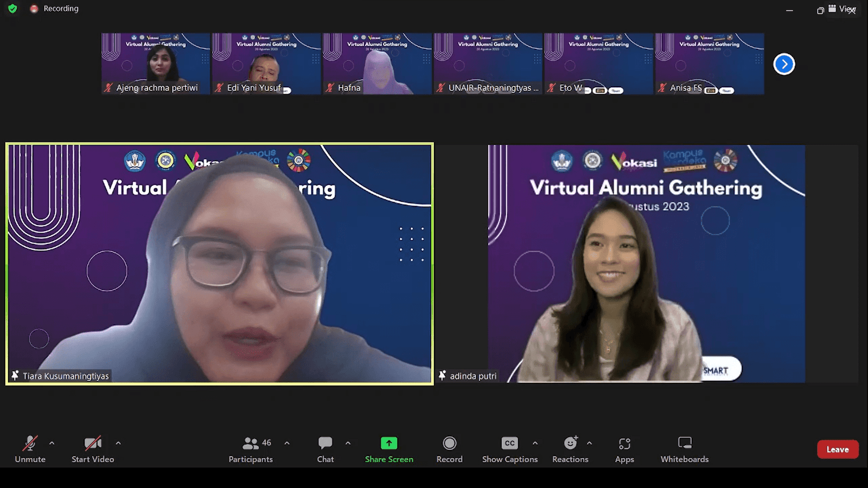Screen dimensions: 868x488
Task: Show next page of participant thumbnails
Action: pyautogui.click(x=783, y=64)
